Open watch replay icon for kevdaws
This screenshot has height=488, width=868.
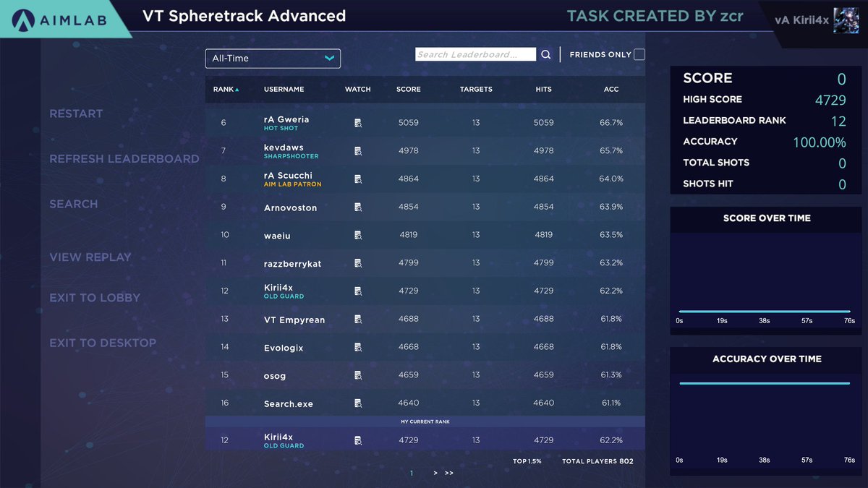(358, 151)
